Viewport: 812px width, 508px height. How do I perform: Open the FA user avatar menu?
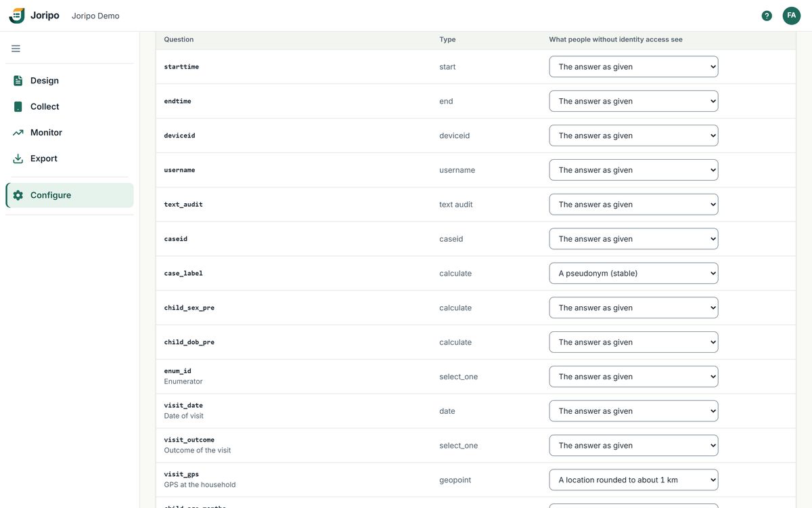(792, 16)
